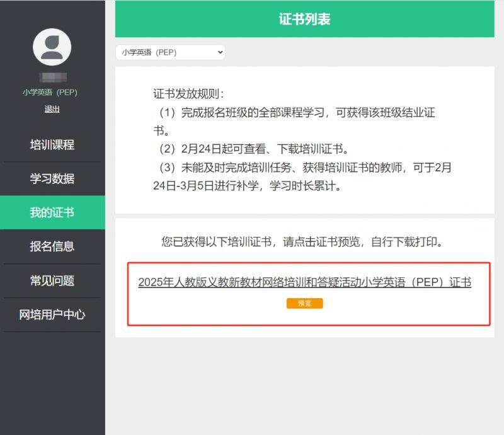Click rule (3) 未能及时完成培训任务 text
The height and width of the screenshot is (435, 504).
click(302, 177)
